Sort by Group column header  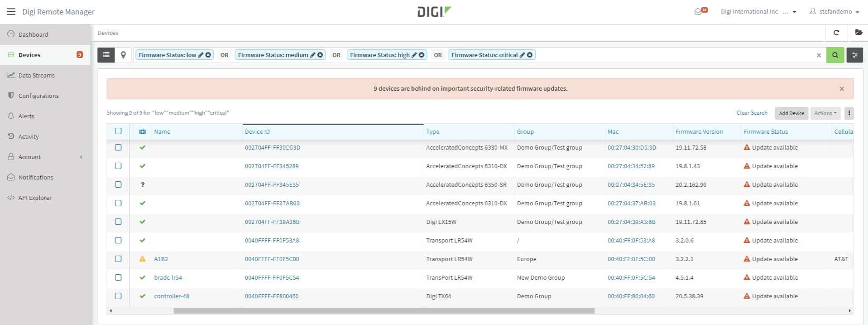pyautogui.click(x=525, y=131)
